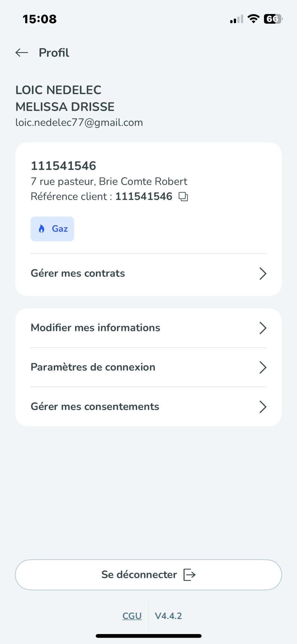Tap the email address loic.nedelec77@gmail.com
This screenshot has width=297, height=644.
[x=79, y=122]
